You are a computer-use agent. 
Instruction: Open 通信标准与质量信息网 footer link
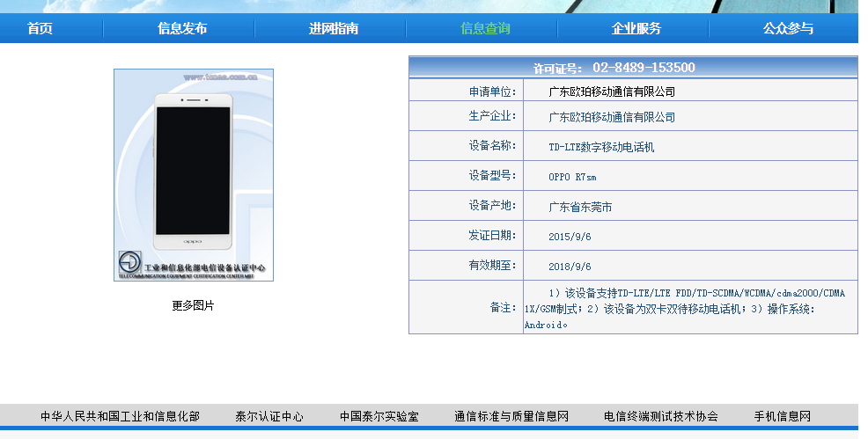tap(511, 416)
